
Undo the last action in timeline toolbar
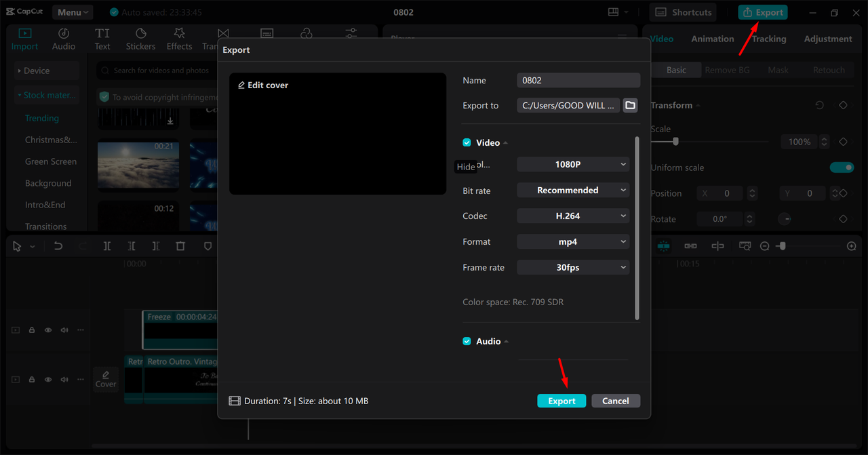(58, 246)
